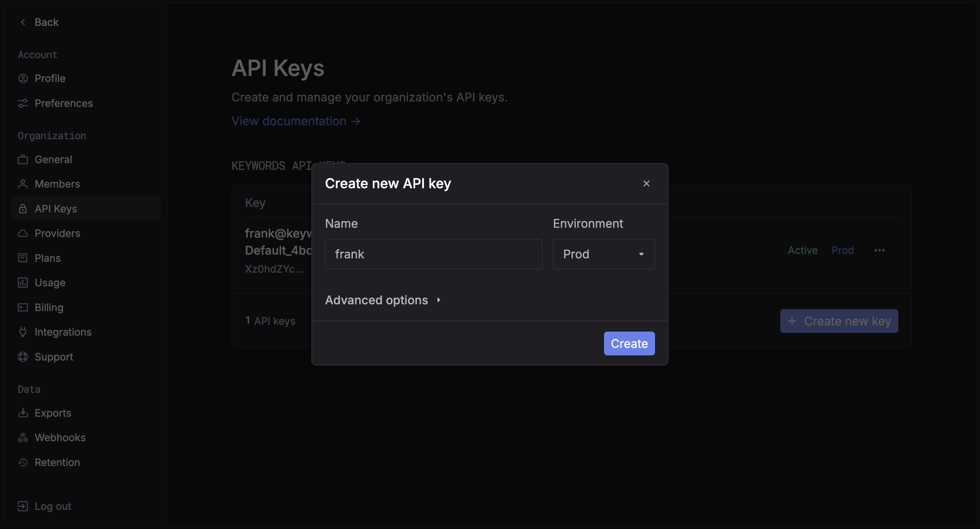Click the Preferences sliders icon

pyautogui.click(x=23, y=103)
